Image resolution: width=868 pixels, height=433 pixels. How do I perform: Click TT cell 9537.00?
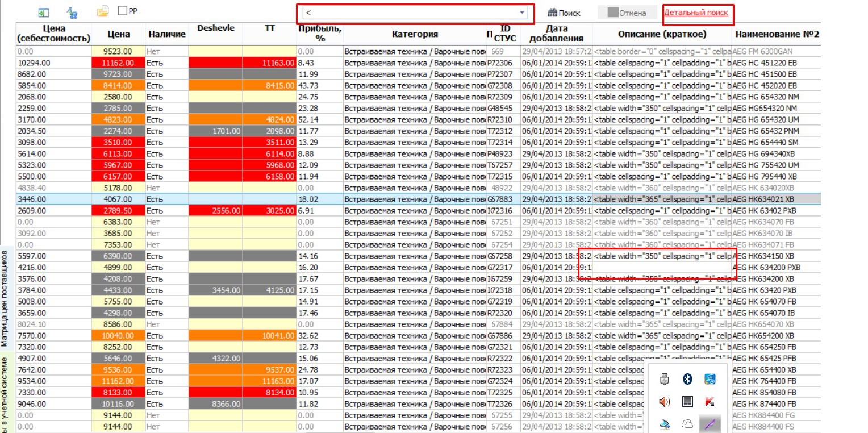(270, 370)
